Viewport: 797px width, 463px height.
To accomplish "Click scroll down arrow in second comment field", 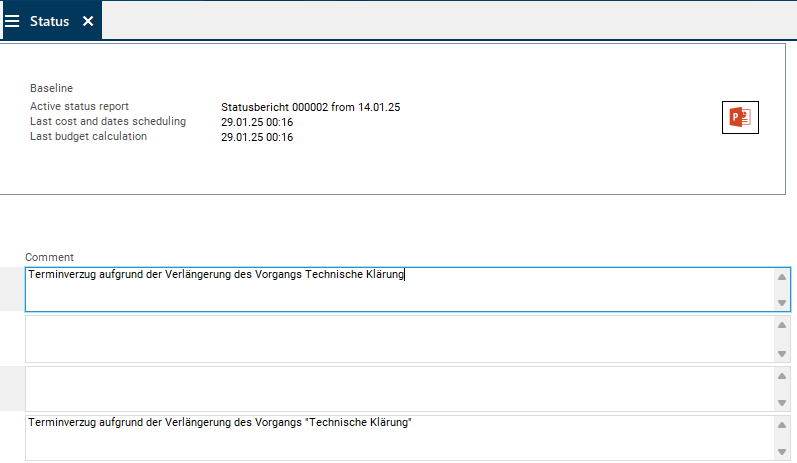I will click(781, 353).
